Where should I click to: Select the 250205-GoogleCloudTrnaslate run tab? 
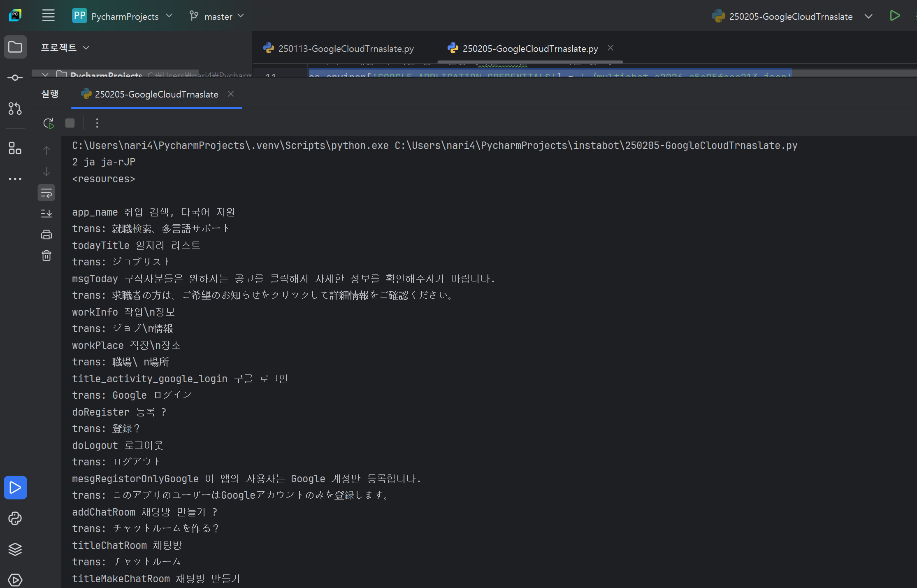click(x=156, y=94)
